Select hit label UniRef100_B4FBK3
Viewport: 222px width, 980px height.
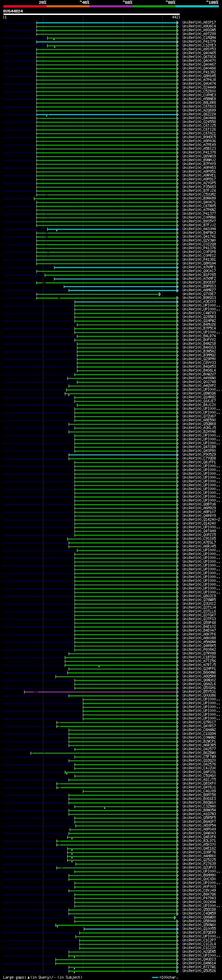[199, 233]
